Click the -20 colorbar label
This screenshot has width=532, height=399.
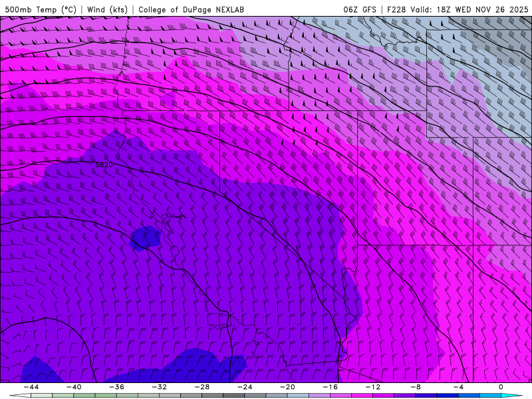tap(287, 387)
